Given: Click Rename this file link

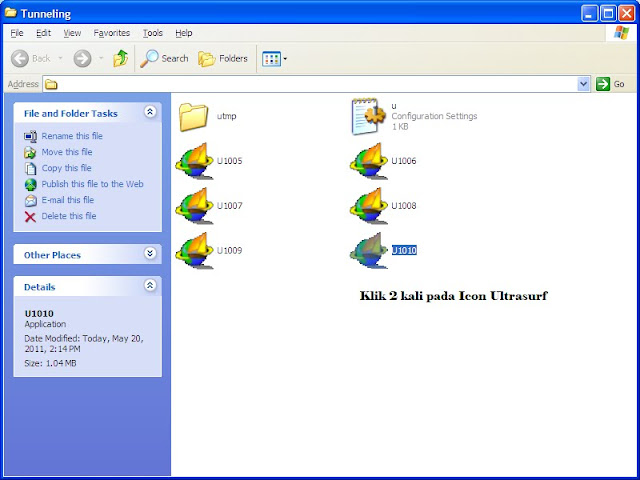Looking at the screenshot, I should (x=72, y=136).
